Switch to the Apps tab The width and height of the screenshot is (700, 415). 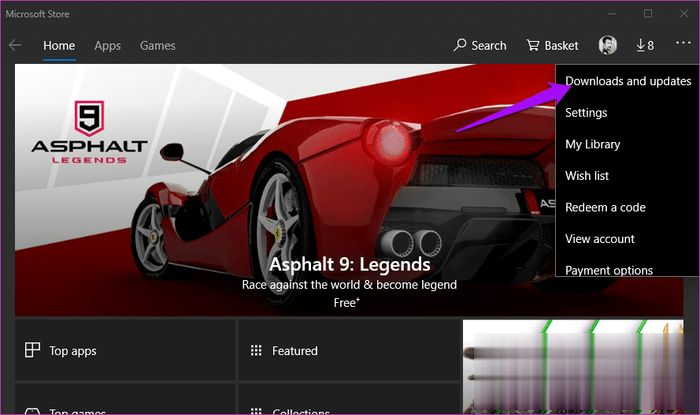pyautogui.click(x=108, y=46)
